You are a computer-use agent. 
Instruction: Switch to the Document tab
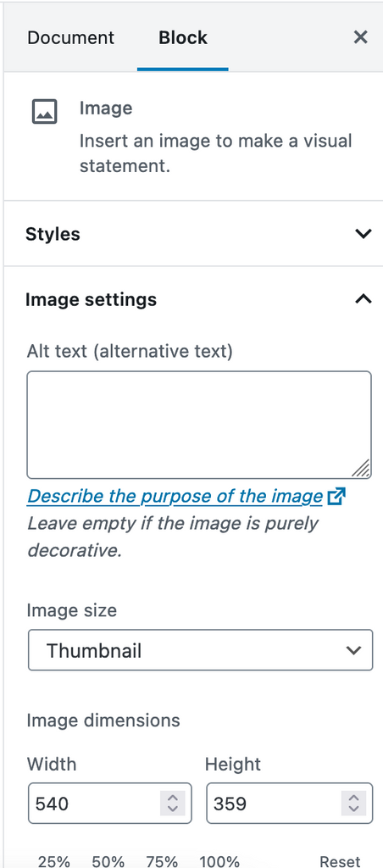click(70, 37)
